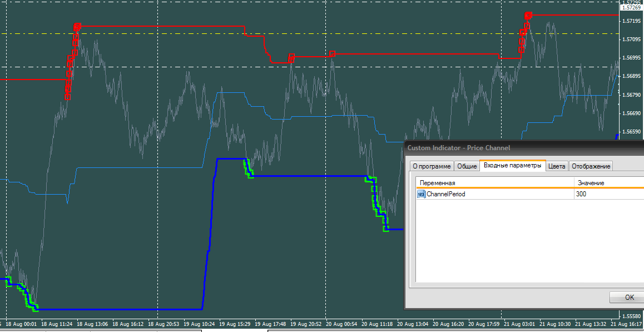Image resolution: width=644 pixels, height=332 pixels.
Task: Click the 1.56690 price axis label
Action: point(632,113)
